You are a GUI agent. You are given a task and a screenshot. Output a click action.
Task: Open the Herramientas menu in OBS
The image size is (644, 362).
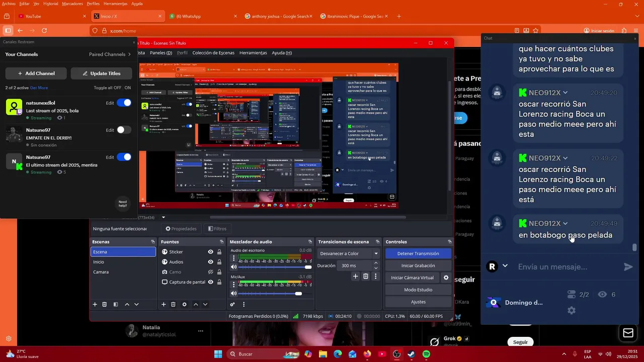253,53
